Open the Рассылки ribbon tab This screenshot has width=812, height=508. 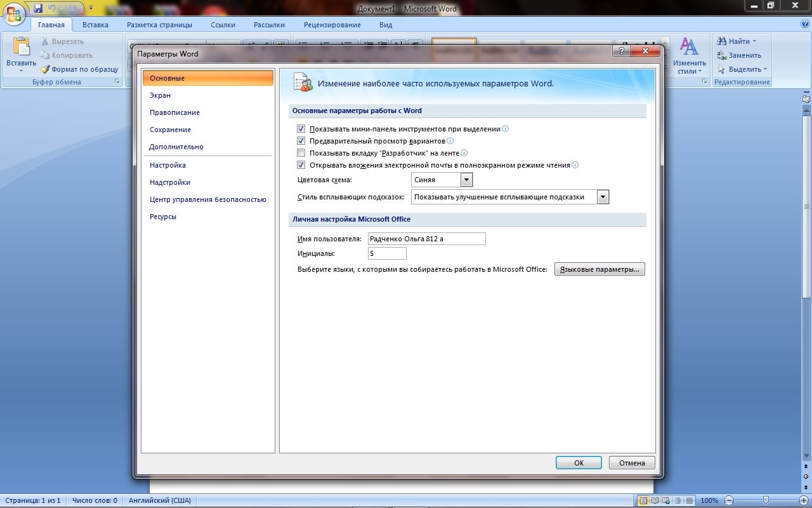(270, 25)
